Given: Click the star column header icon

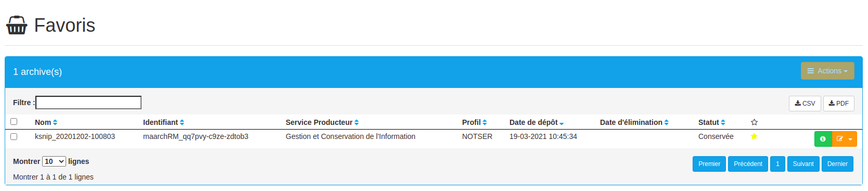Looking at the screenshot, I should 754,122.
